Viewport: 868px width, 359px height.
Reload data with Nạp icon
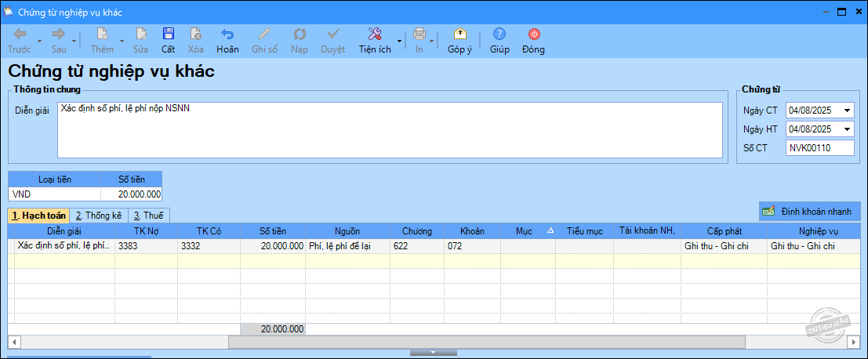pos(300,34)
